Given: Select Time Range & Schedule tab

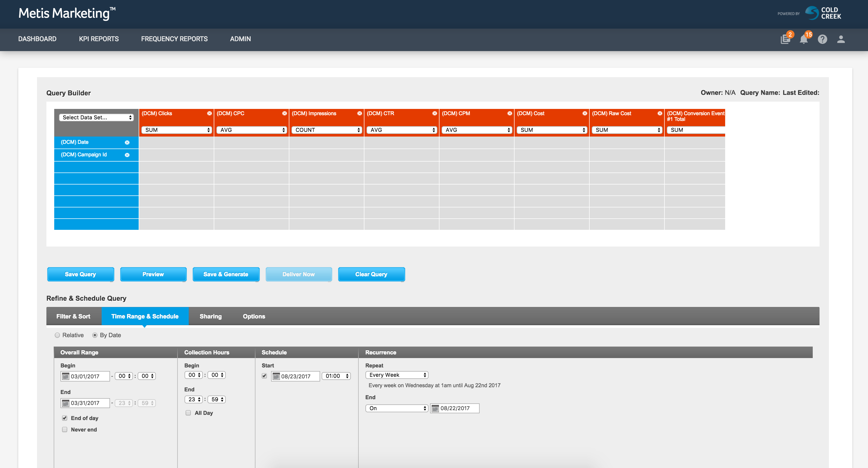Looking at the screenshot, I should pos(145,316).
